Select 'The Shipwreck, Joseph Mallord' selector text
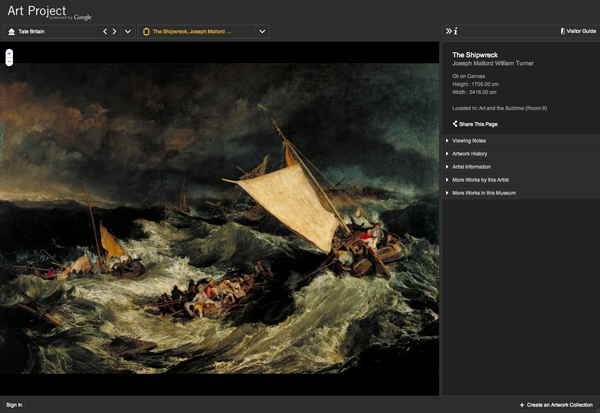This screenshot has width=600, height=413. [x=192, y=31]
